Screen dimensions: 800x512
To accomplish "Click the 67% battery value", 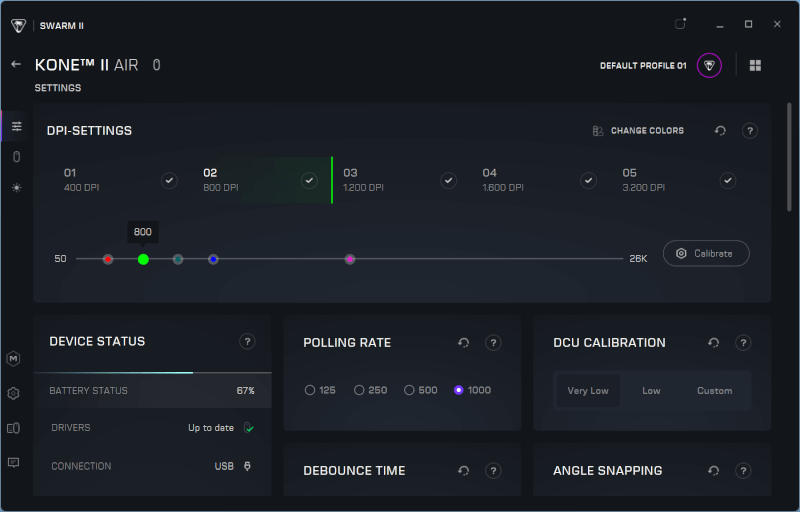I will coord(245,391).
